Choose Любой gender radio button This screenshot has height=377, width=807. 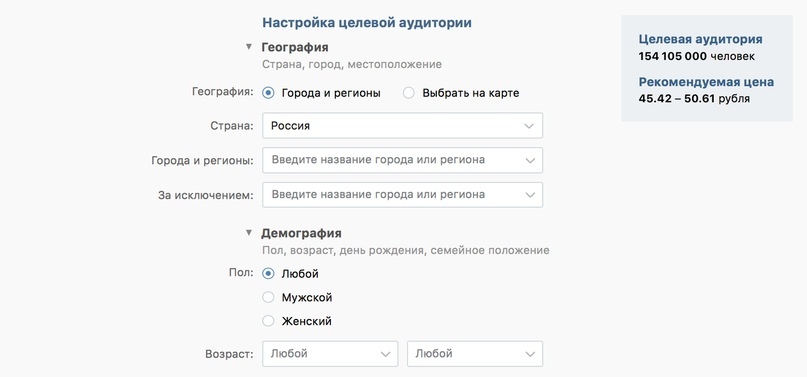[268, 274]
